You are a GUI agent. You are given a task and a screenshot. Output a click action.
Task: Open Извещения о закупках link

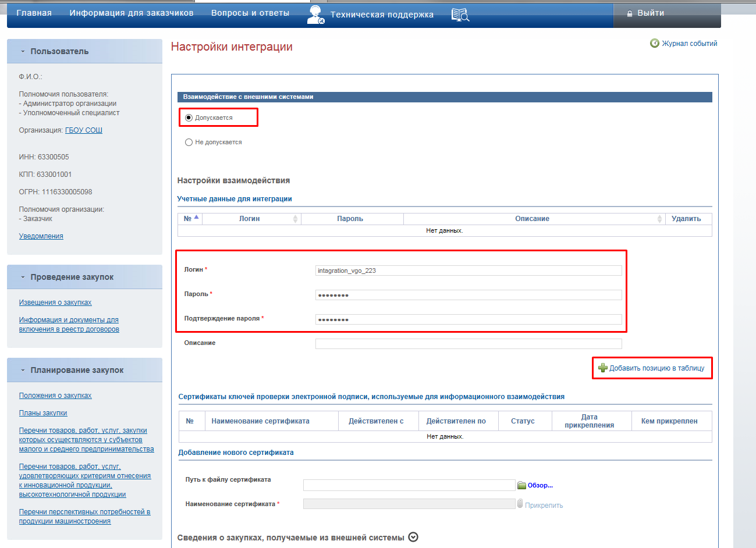coord(55,303)
